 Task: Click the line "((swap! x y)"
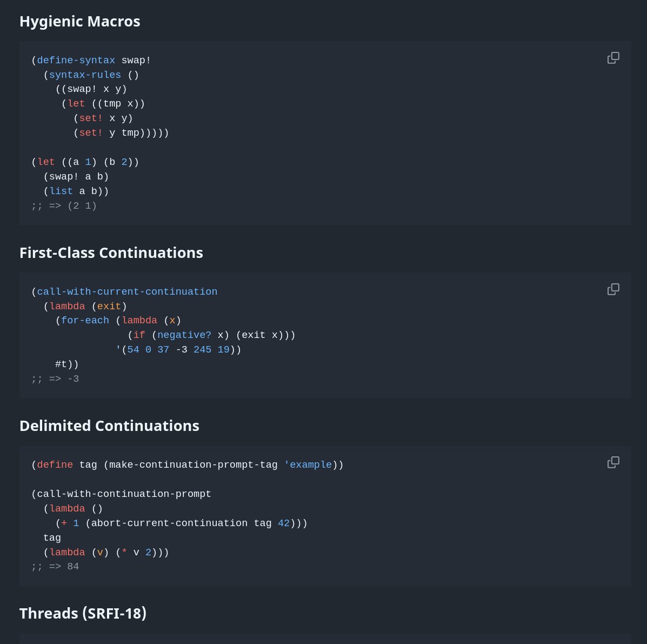[x=91, y=89]
